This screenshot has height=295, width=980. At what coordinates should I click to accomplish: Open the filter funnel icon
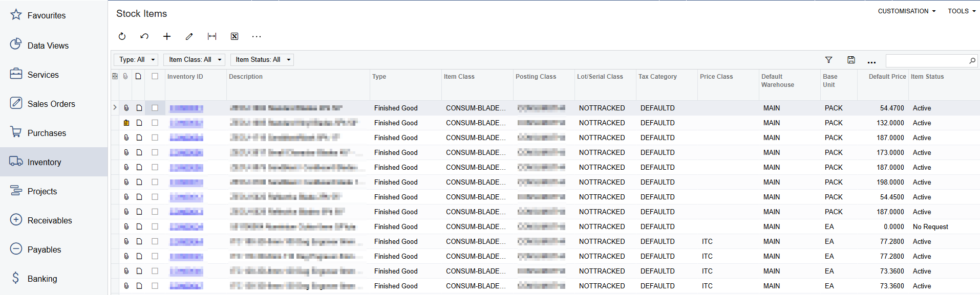click(828, 60)
